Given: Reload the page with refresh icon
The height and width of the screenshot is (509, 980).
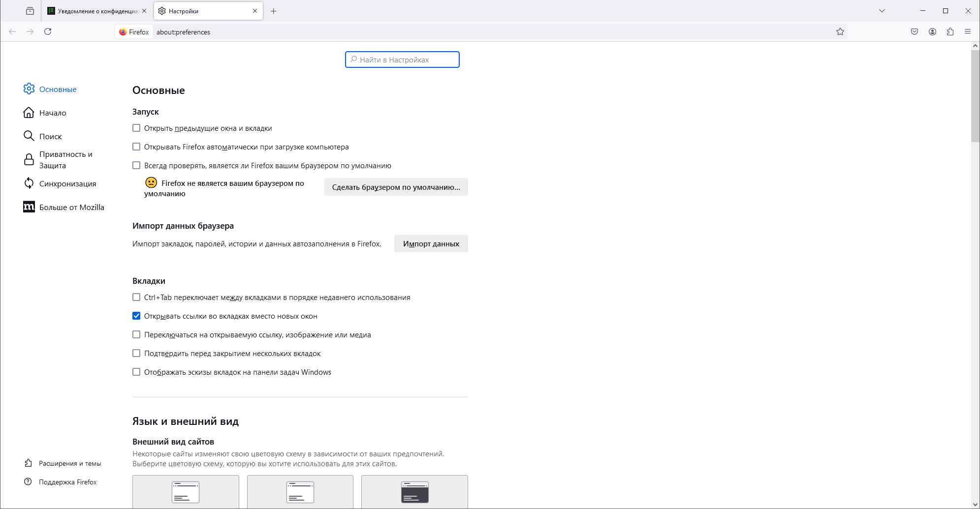Looking at the screenshot, I should (48, 31).
